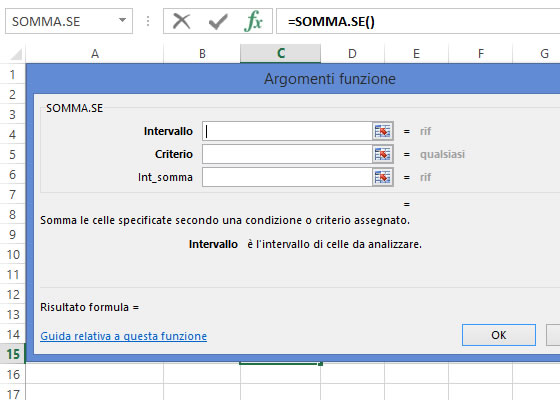Open the formula bar options dots handle
The height and width of the screenshot is (400, 560).
click(148, 21)
